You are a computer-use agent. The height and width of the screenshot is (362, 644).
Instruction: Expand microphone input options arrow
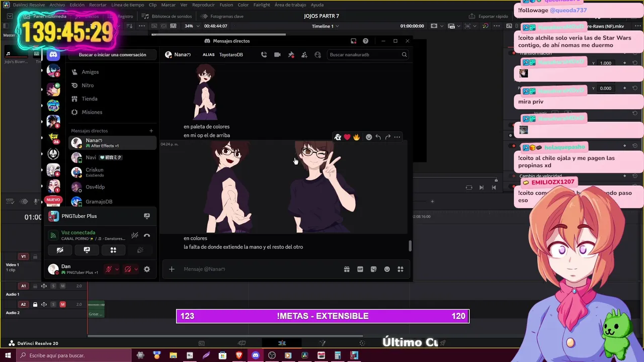pyautogui.click(x=117, y=269)
